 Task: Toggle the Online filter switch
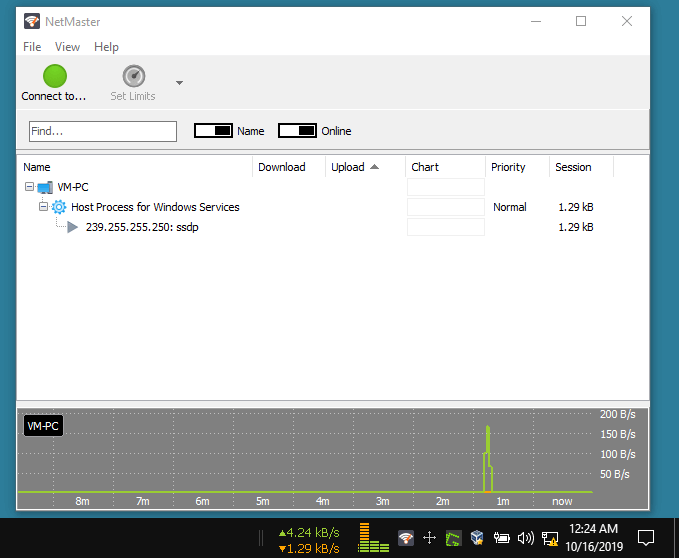[x=297, y=131]
